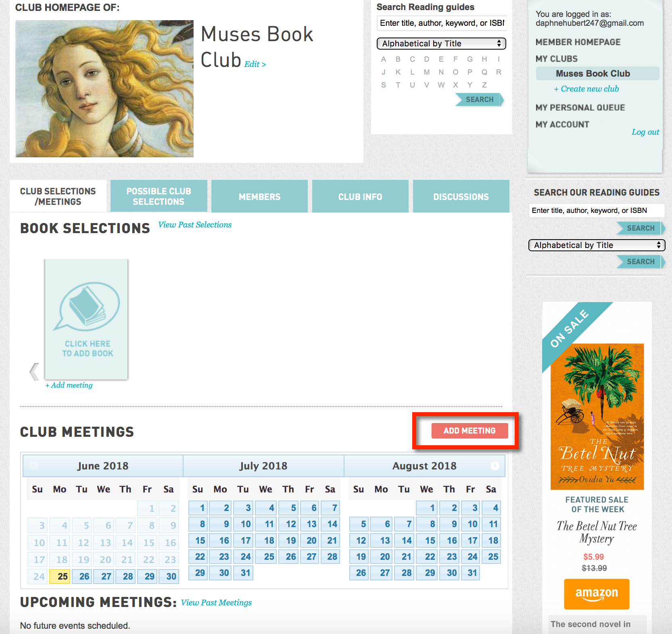Click the View Past Selections link
The height and width of the screenshot is (634, 672).
coord(195,225)
